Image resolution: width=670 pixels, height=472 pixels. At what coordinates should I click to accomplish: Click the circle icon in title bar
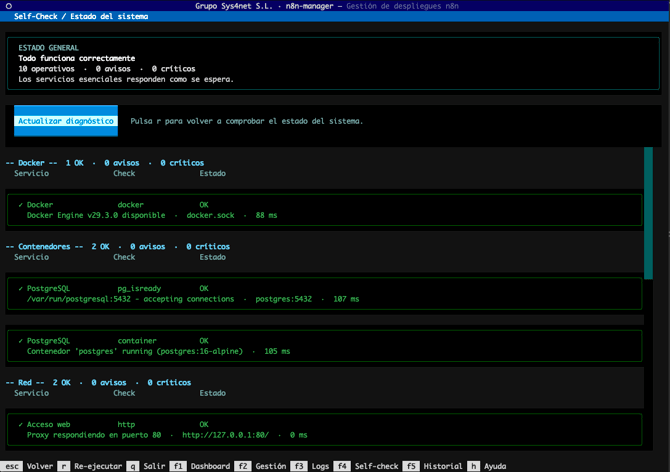pos(9,6)
